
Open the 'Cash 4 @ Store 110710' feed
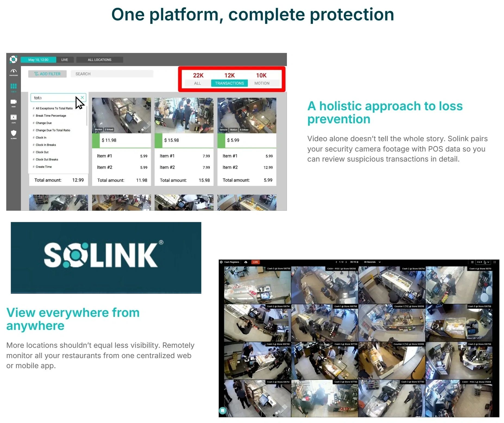pos(459,285)
